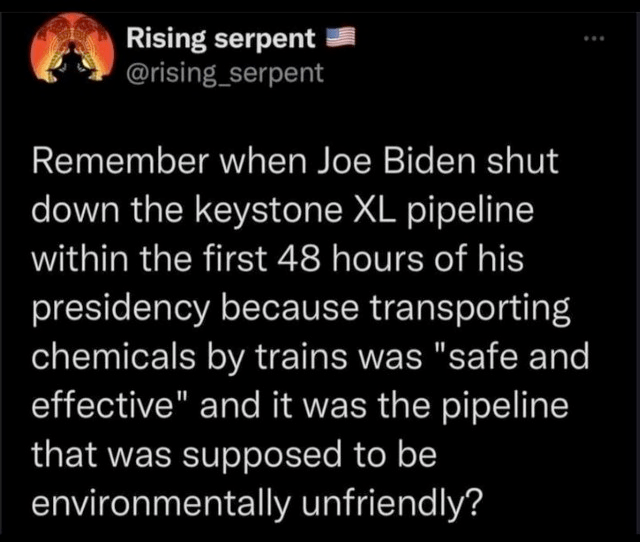This screenshot has width=640, height=542.
Task: Click the @rising_serpent handle
Action: (x=225, y=73)
